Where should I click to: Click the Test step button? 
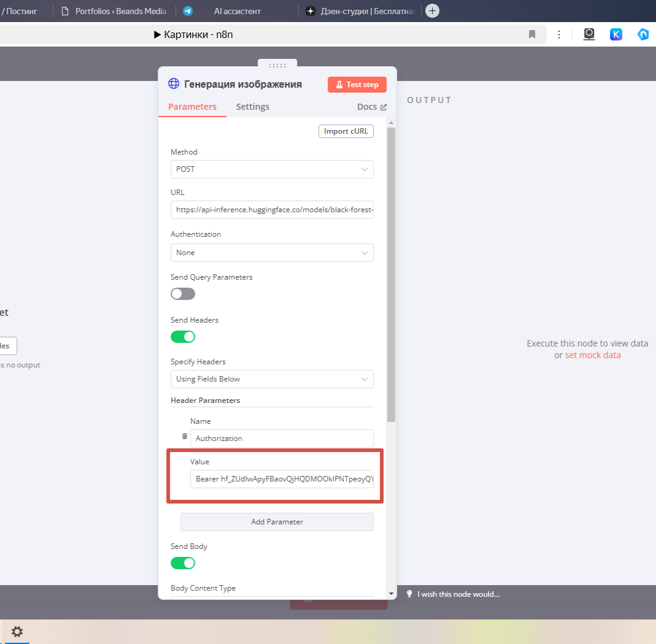[x=357, y=85]
